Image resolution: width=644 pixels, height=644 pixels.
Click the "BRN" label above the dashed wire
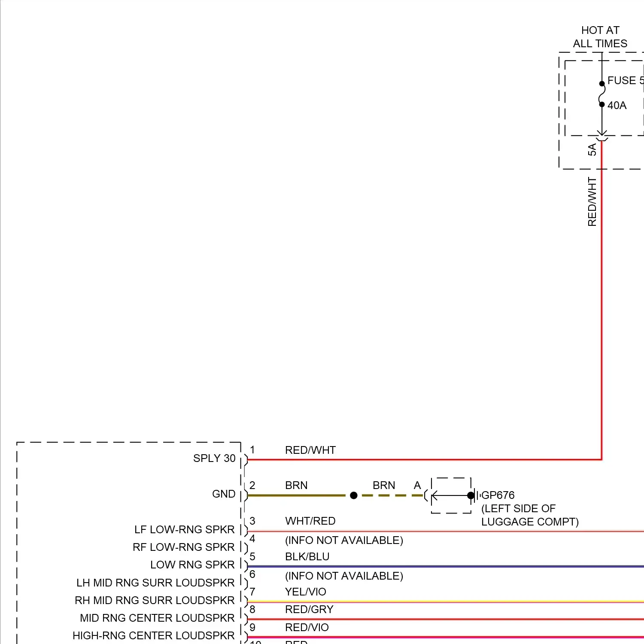384,485
